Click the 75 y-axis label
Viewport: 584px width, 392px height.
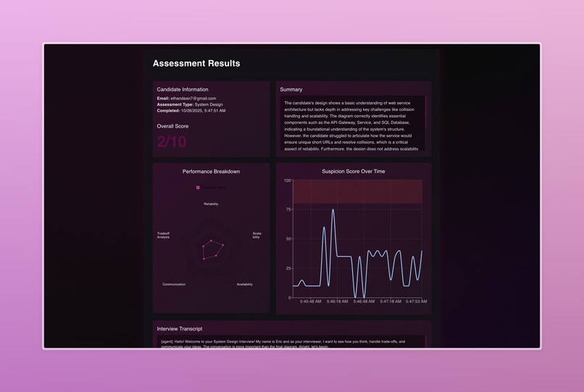point(288,209)
